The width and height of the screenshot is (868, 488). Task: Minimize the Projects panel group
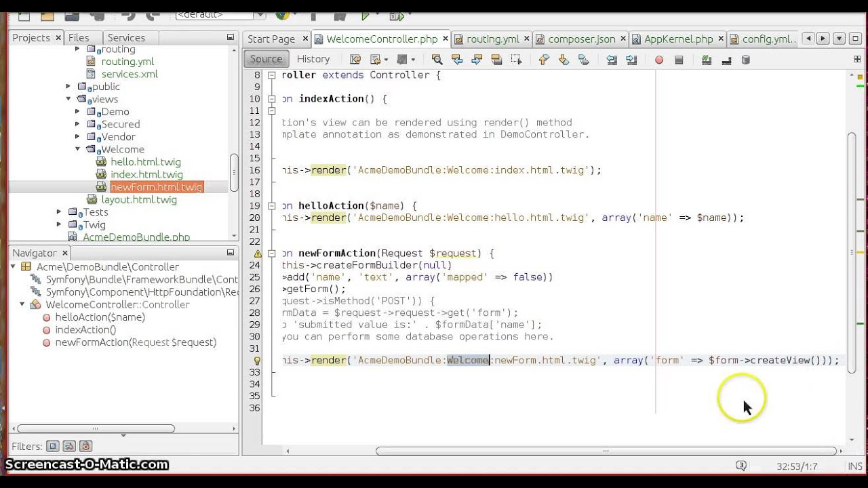(x=231, y=37)
